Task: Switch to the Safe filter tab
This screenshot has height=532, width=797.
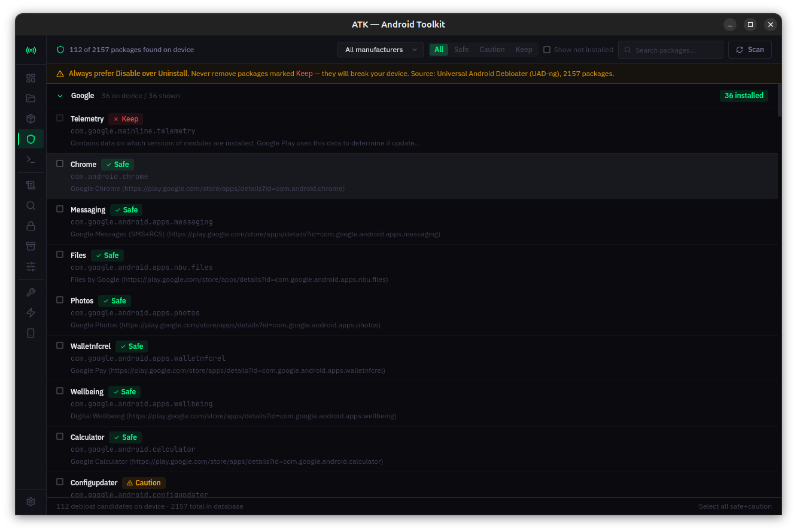Action: pyautogui.click(x=461, y=50)
